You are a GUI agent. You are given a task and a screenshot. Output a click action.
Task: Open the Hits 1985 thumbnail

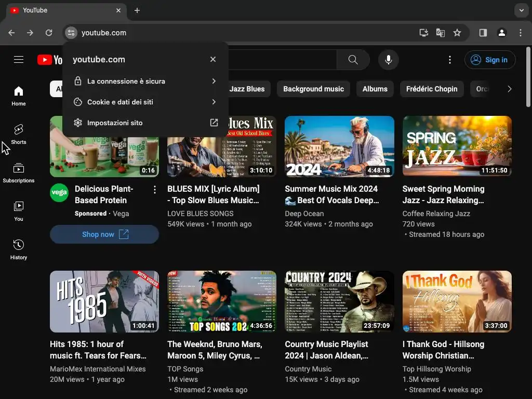pos(104,302)
